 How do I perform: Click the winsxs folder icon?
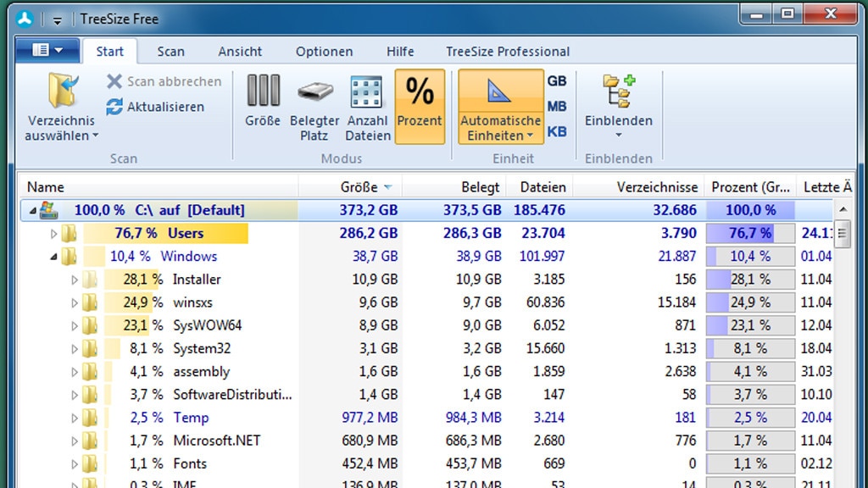point(90,302)
